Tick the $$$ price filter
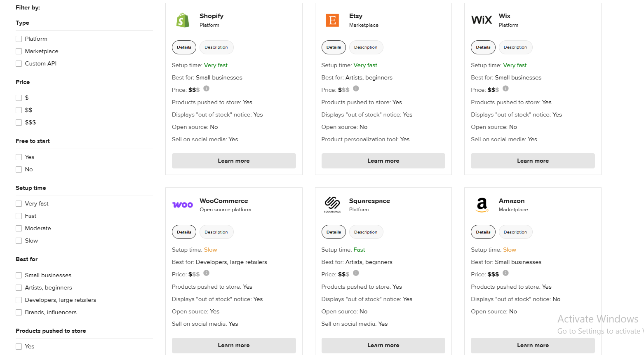Viewport: 644px width, 355px height. [x=19, y=122]
